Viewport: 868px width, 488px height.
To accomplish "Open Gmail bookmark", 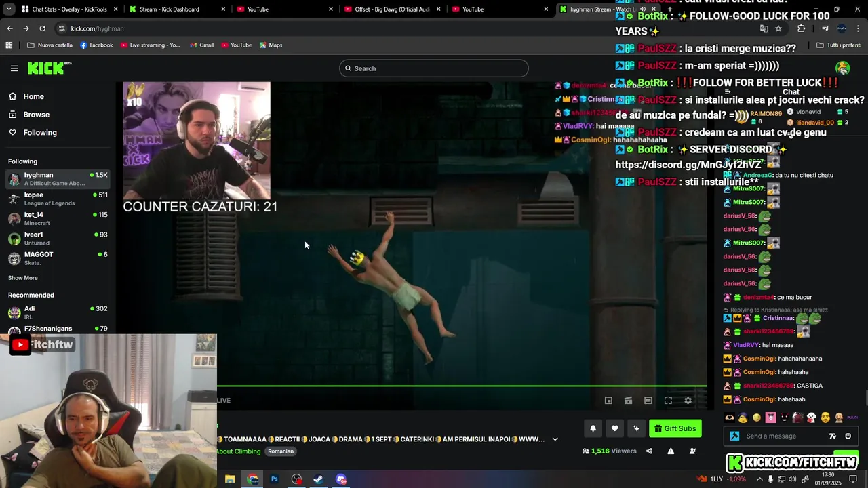I will (201, 45).
